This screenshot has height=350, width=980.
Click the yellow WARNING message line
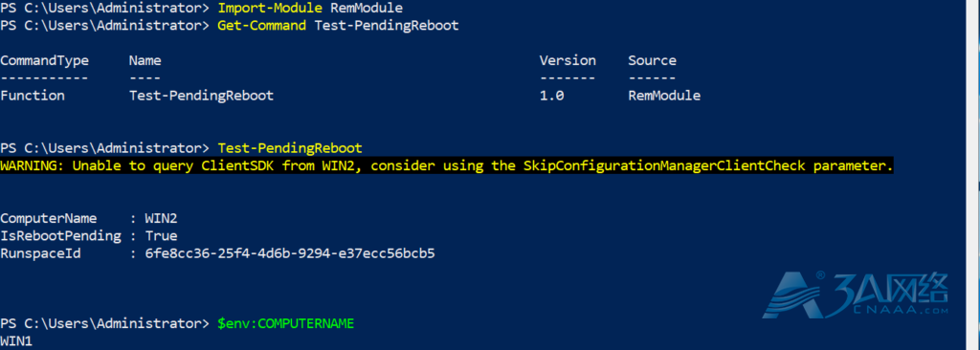(447, 165)
